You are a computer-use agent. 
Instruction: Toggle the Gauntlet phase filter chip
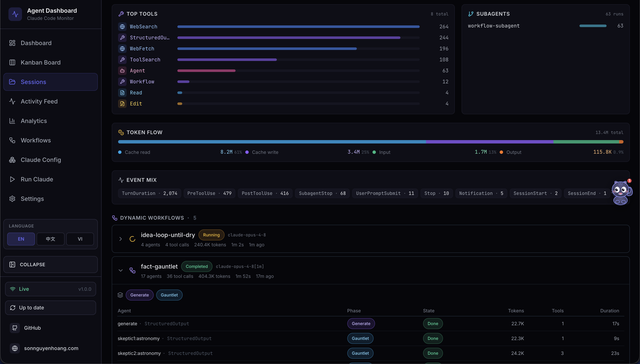click(169, 295)
